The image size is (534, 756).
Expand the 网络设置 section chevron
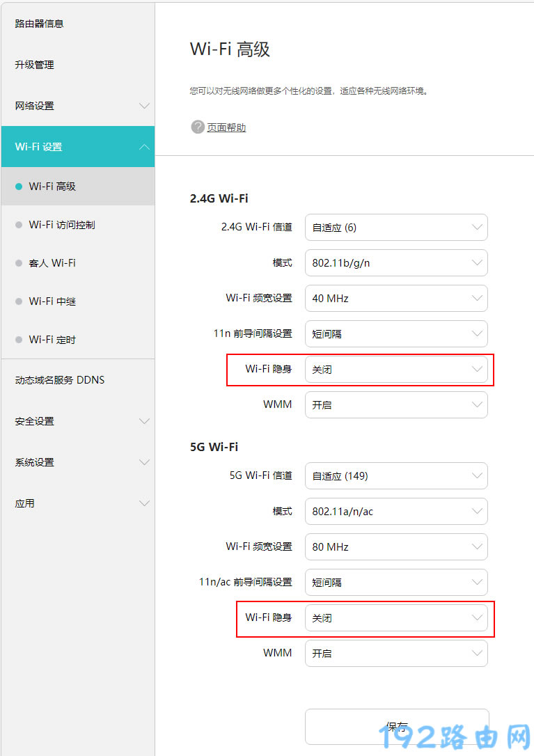(x=144, y=106)
